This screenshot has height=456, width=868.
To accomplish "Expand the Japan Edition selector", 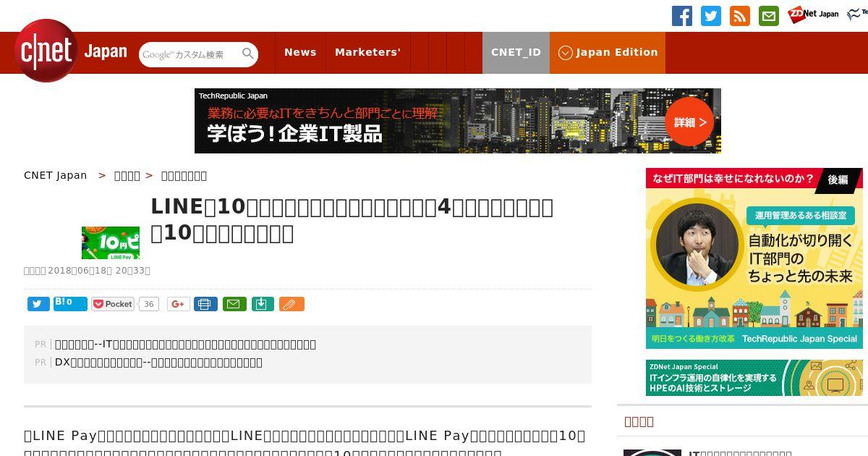I will 608,52.
